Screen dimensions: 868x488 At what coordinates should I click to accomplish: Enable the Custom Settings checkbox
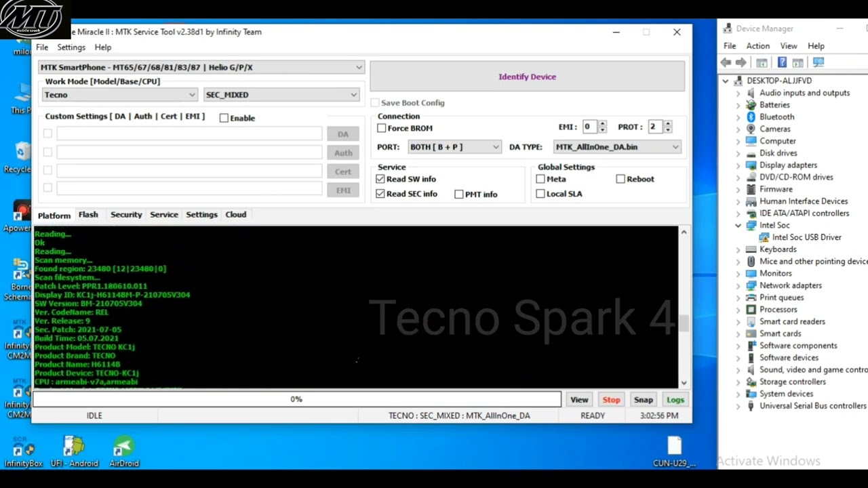[x=224, y=118]
